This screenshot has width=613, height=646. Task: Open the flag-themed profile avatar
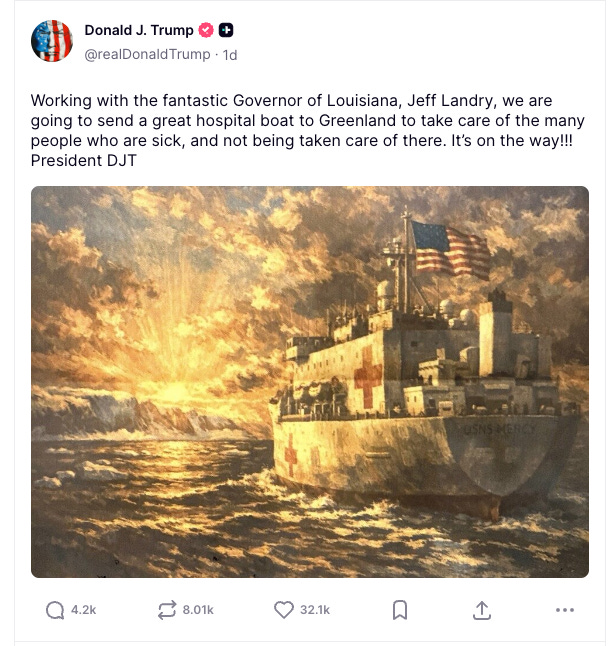(x=52, y=41)
